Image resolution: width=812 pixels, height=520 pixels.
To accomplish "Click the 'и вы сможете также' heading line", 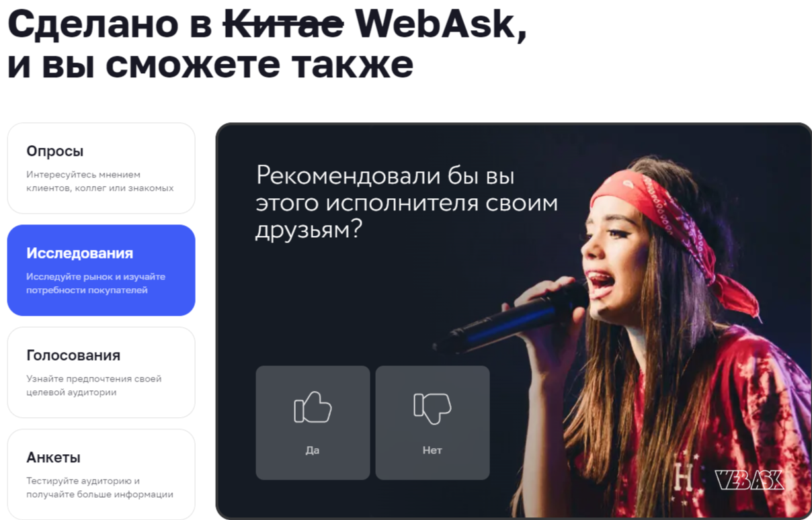I will [210, 65].
